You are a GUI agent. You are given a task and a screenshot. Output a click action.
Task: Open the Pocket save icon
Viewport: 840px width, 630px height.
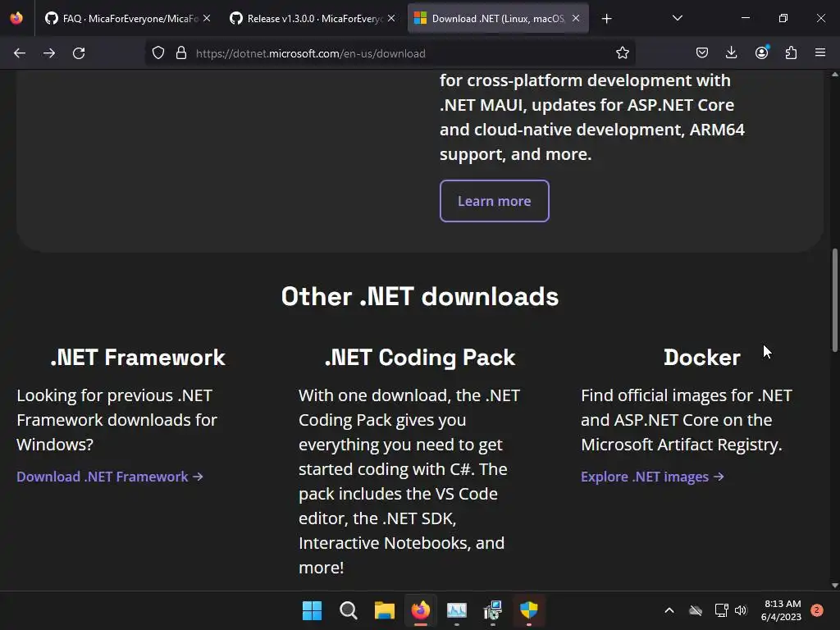702,53
